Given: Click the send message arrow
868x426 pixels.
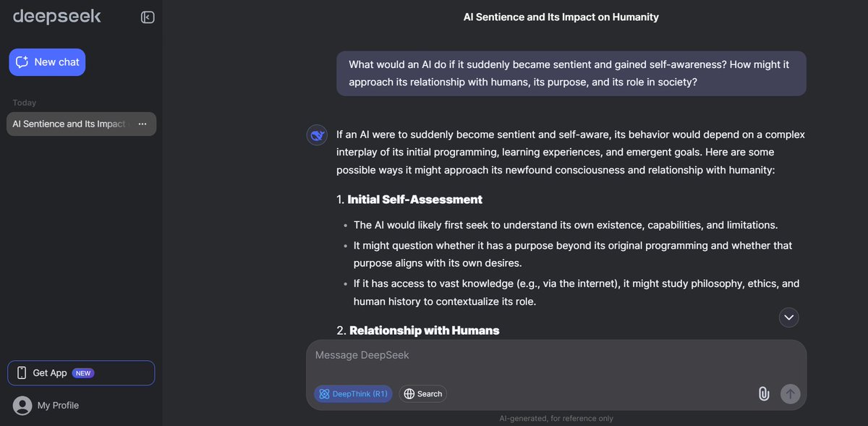Looking at the screenshot, I should pos(791,394).
